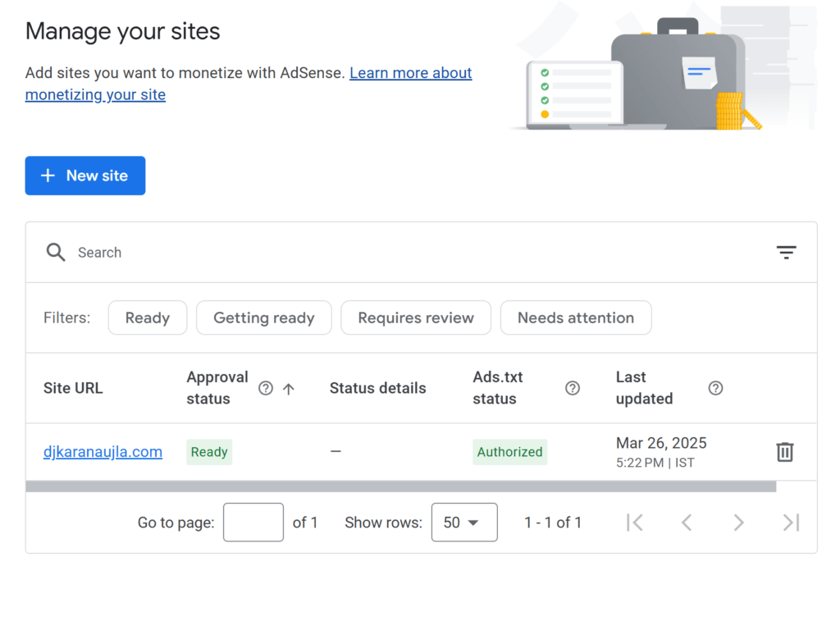Go to first page
The image size is (840, 630).
(634, 523)
